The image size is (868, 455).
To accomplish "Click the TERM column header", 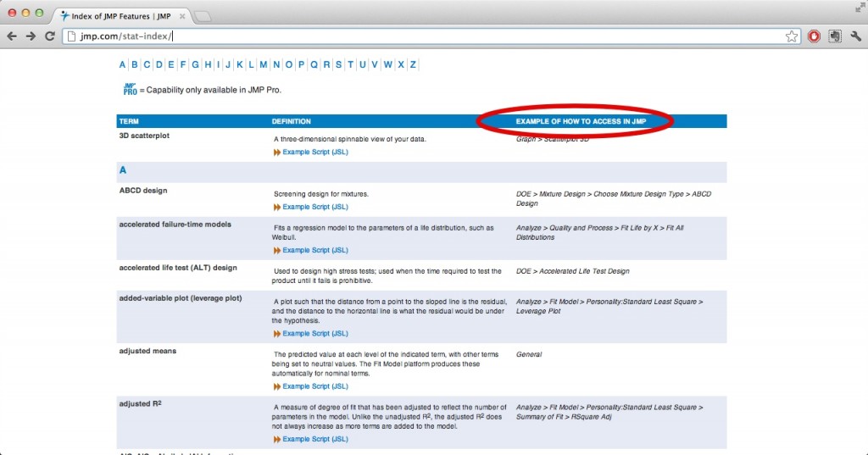I will [x=129, y=121].
